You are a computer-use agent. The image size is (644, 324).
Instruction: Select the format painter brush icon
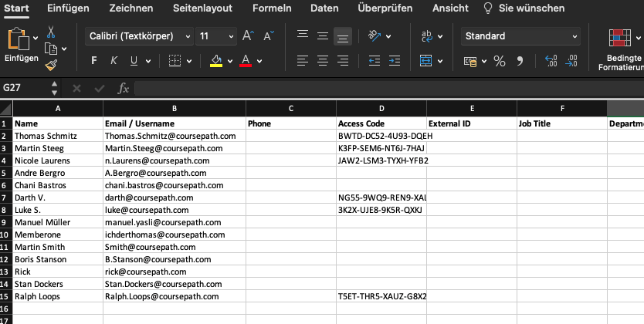point(51,66)
